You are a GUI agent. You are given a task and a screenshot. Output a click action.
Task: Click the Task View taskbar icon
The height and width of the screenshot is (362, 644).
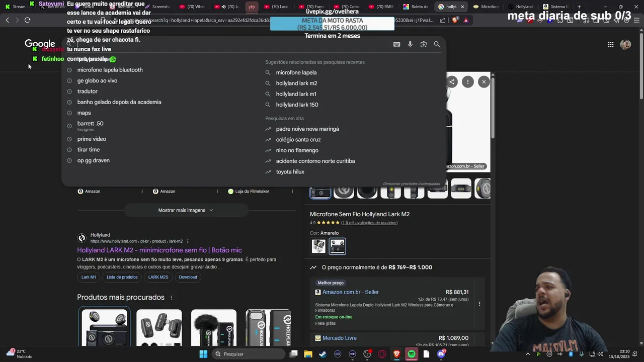[293, 354]
